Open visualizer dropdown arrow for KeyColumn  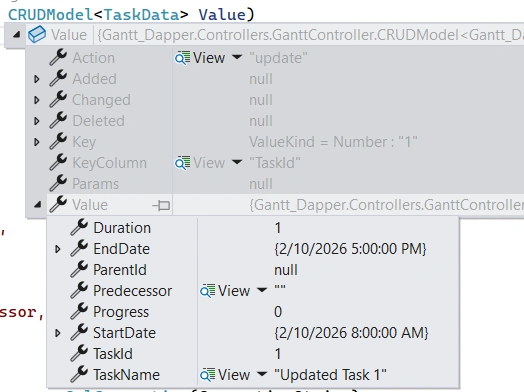(x=237, y=162)
